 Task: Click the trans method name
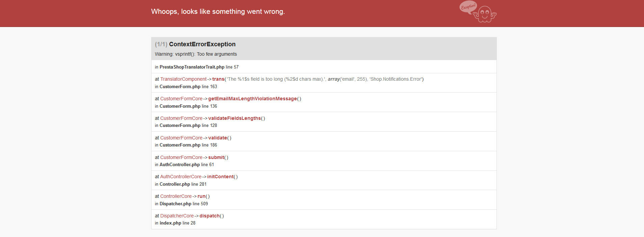click(x=218, y=79)
